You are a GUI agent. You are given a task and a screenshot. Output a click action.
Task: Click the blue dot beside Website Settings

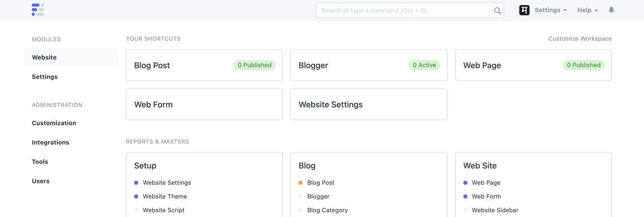[x=136, y=183]
